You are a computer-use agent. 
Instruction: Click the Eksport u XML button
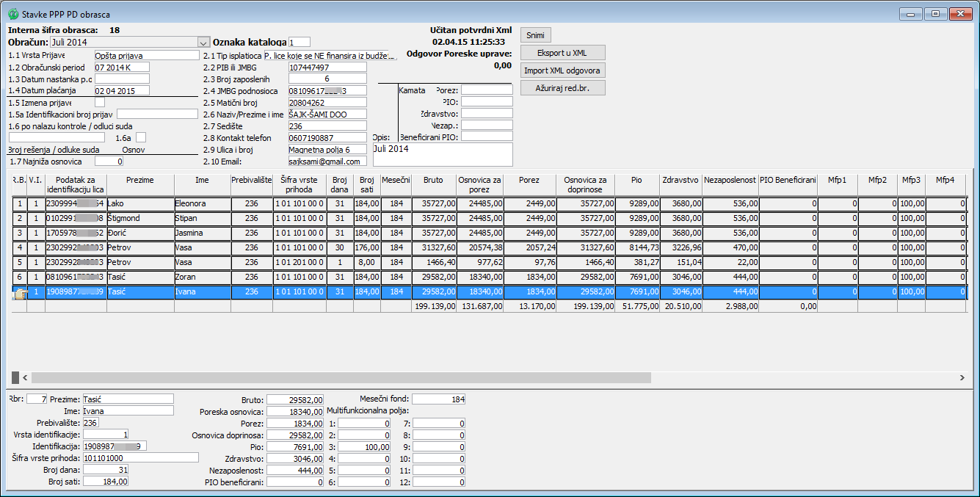pyautogui.click(x=562, y=53)
